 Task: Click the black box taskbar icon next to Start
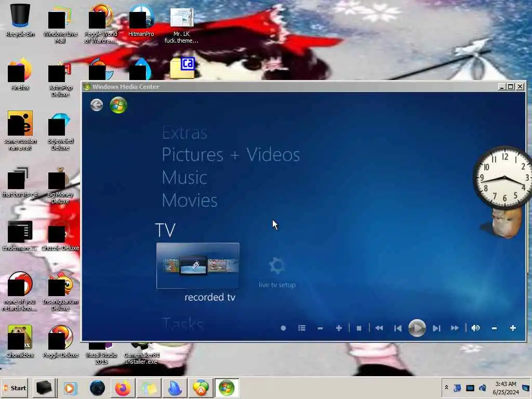coord(44,388)
